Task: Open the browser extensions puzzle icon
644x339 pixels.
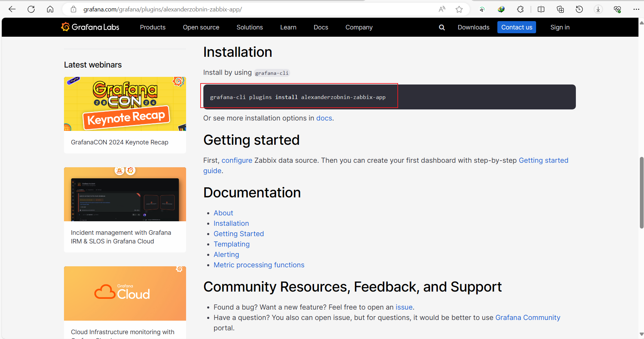Action: point(520,9)
